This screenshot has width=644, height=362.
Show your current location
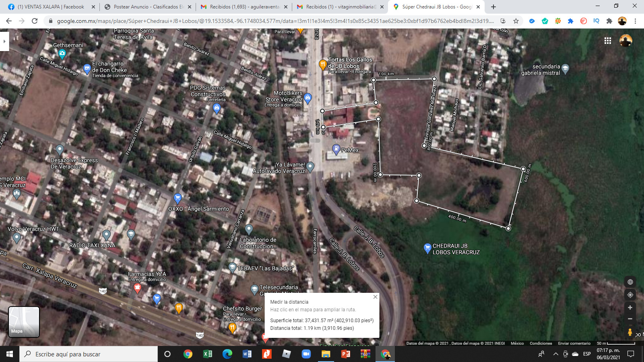click(x=630, y=295)
